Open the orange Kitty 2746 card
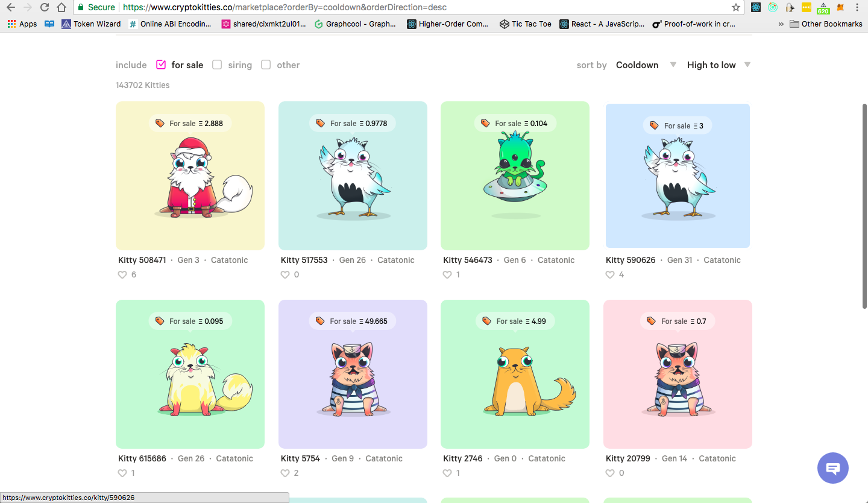 coord(515,374)
